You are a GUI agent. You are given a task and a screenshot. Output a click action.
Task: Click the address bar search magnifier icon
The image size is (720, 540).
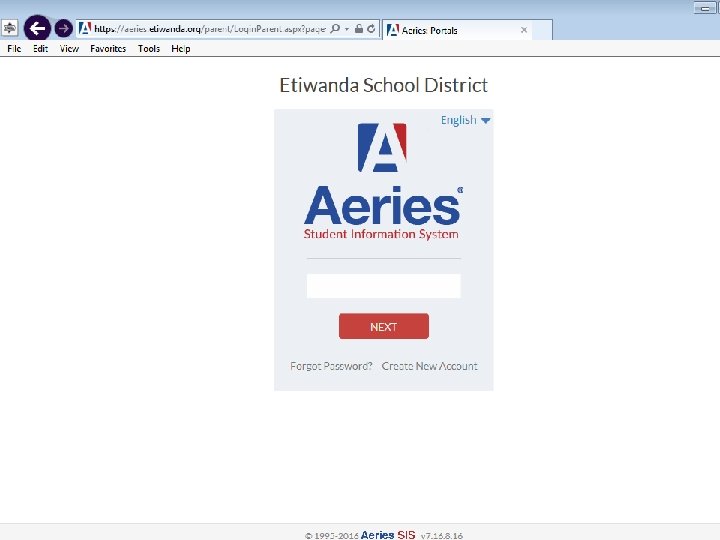335,28
